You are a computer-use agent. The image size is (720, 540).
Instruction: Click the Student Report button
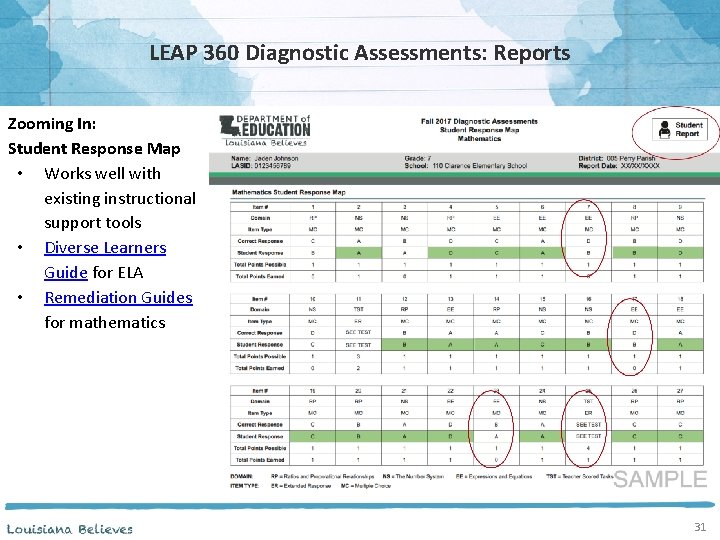[680, 129]
